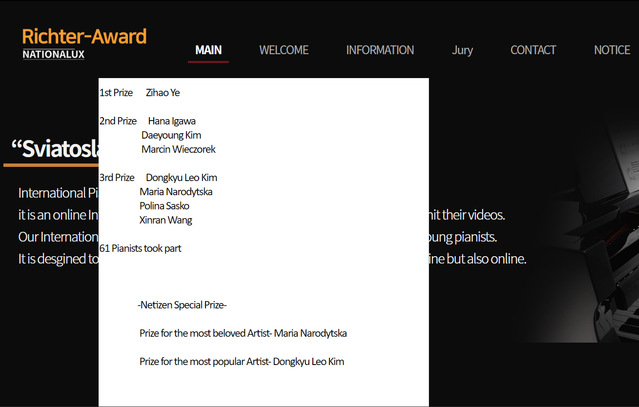Screen dimensions: 639x407
Task: Click the most beloved Artist prize line
Action: click(243, 333)
